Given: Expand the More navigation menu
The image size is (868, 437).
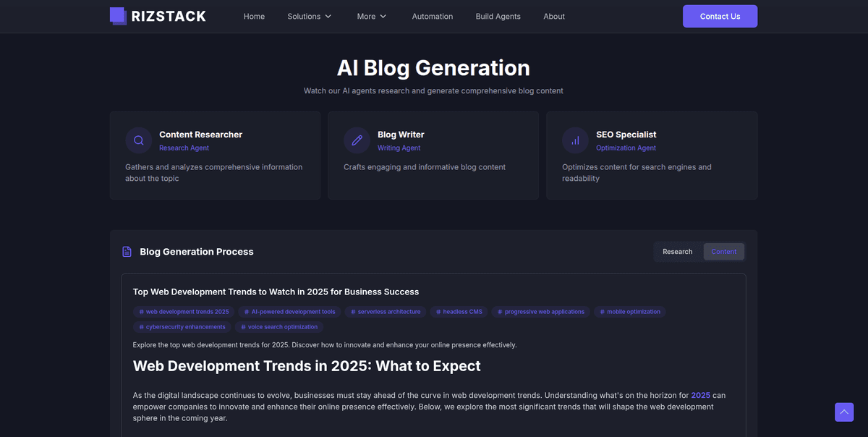Looking at the screenshot, I should tap(371, 16).
